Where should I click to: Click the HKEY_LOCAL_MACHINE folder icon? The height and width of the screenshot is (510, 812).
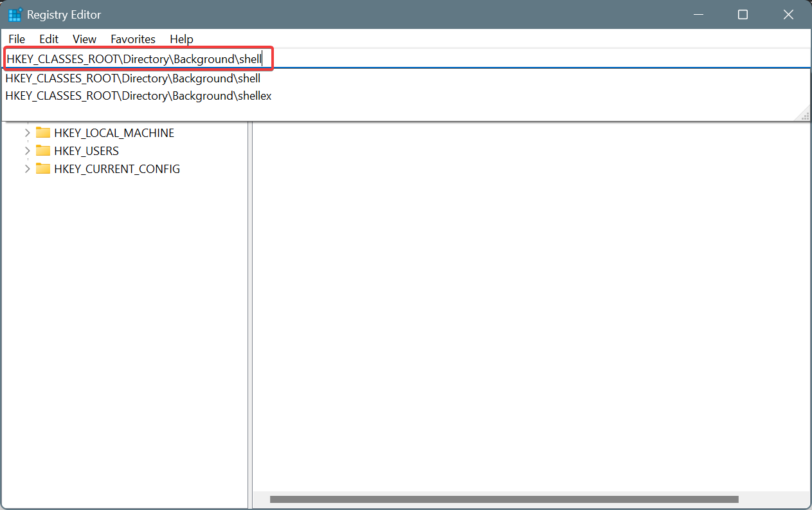(x=43, y=133)
